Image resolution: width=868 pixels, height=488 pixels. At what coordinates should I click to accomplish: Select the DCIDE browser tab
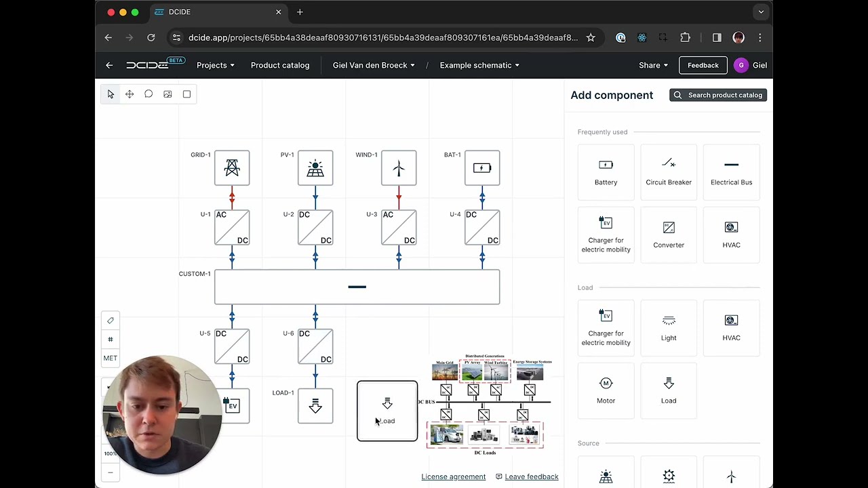[218, 12]
